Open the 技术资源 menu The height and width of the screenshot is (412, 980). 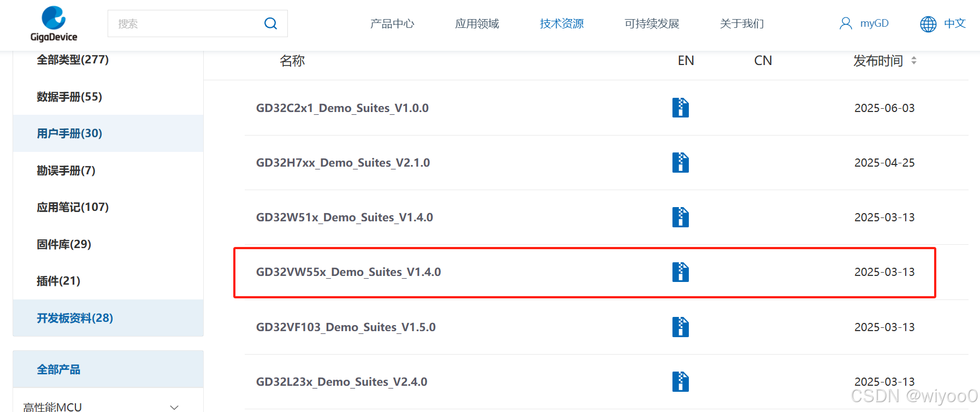(562, 23)
